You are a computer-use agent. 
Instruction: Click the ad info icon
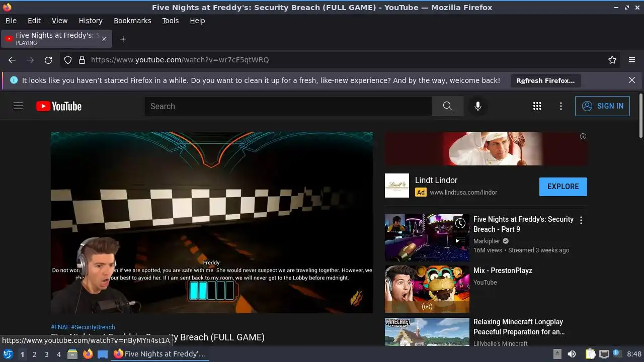coord(583,136)
